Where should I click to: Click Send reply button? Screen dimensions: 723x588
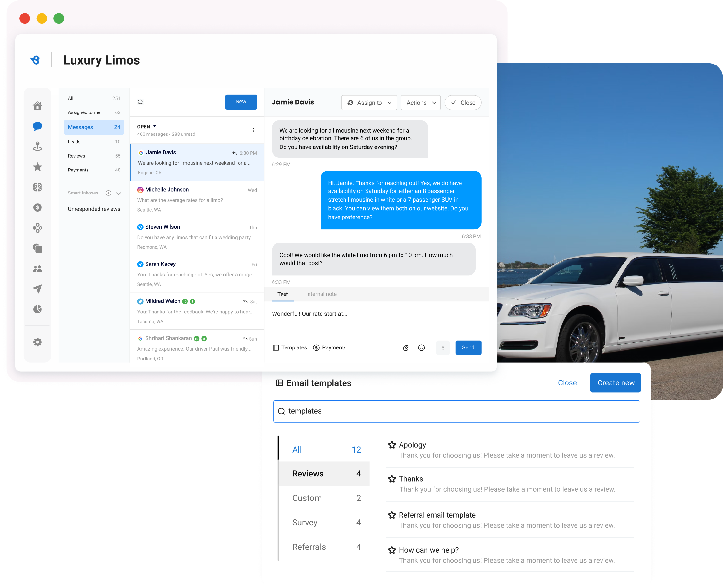[x=468, y=347]
